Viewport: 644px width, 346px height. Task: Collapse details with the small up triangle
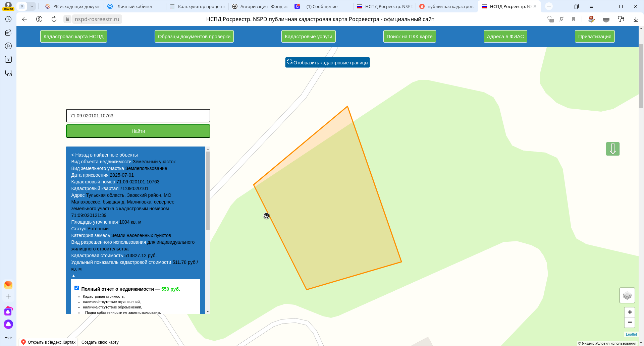click(73, 276)
